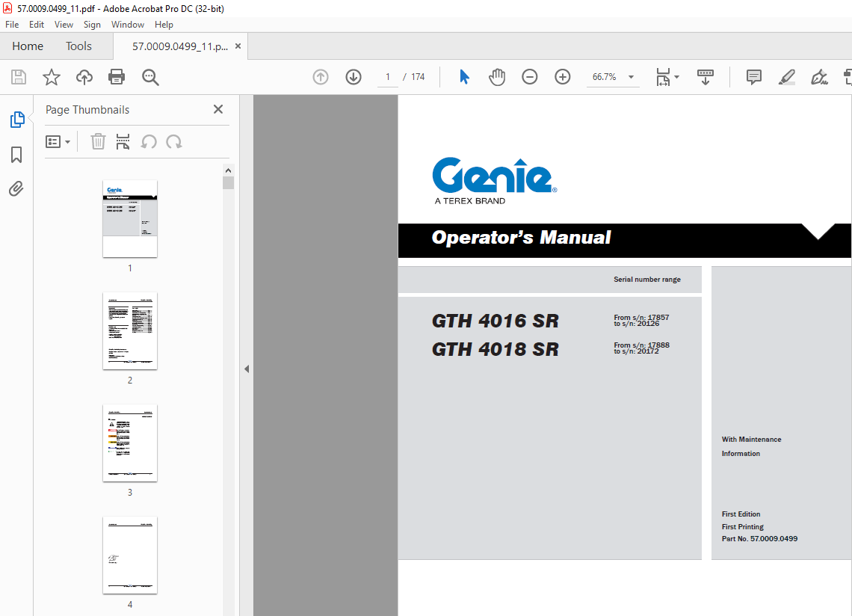Image resolution: width=852 pixels, height=616 pixels.
Task: Open the Edit menu
Action: [37, 25]
